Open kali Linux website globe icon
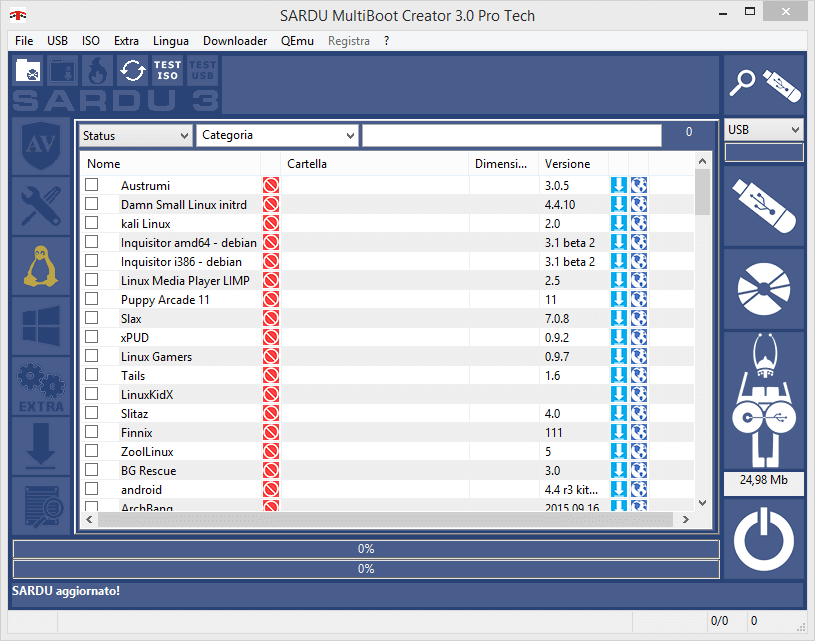Screen dimensions: 815x641 pos(639,224)
